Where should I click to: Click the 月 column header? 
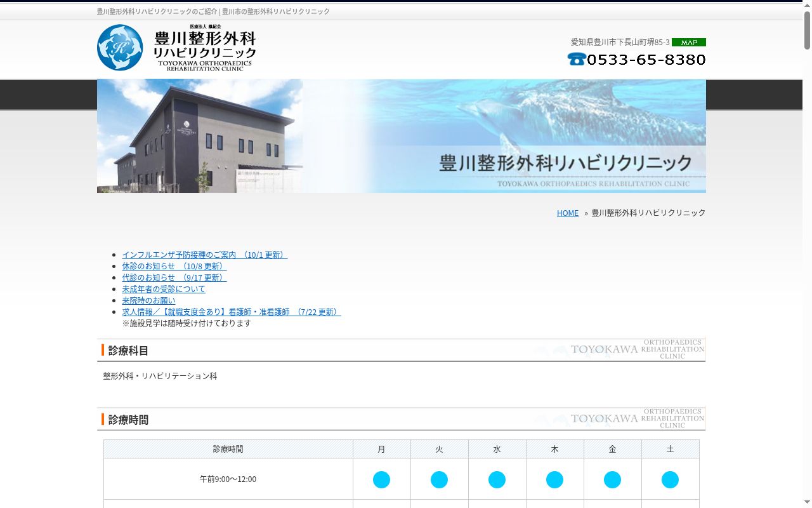click(381, 449)
